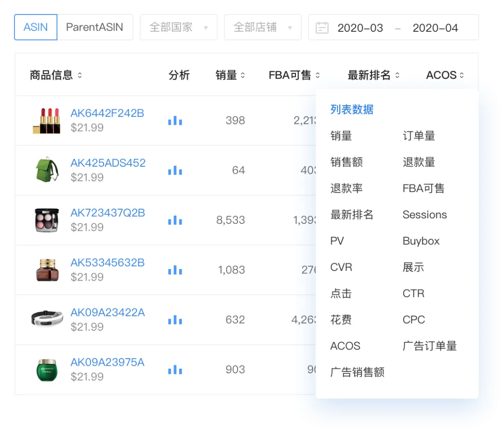The image size is (504, 433).
Task: Select 广告订单量 in the column list menu
Action: [430, 346]
